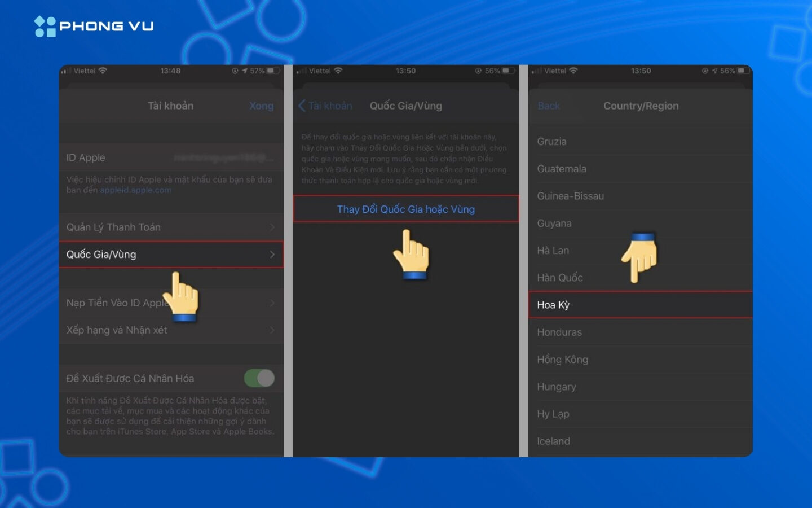Click the Phong Vu logo
The height and width of the screenshot is (508, 812).
94,26
